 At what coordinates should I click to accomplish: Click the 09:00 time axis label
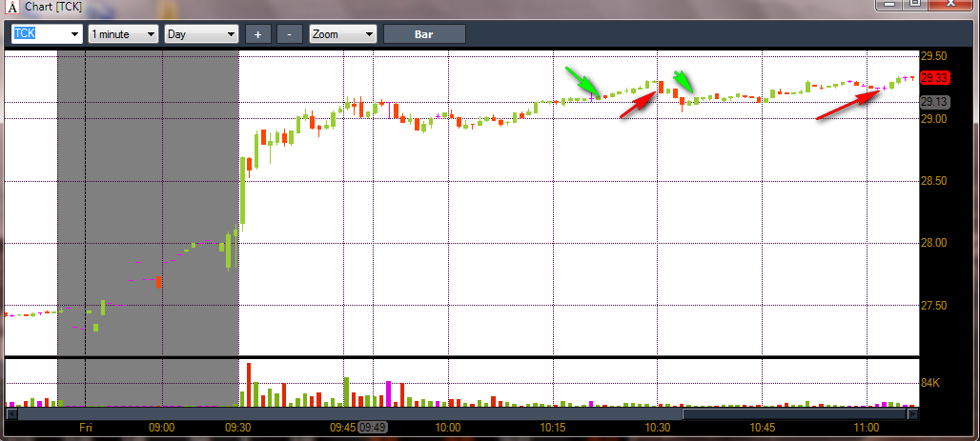click(161, 428)
